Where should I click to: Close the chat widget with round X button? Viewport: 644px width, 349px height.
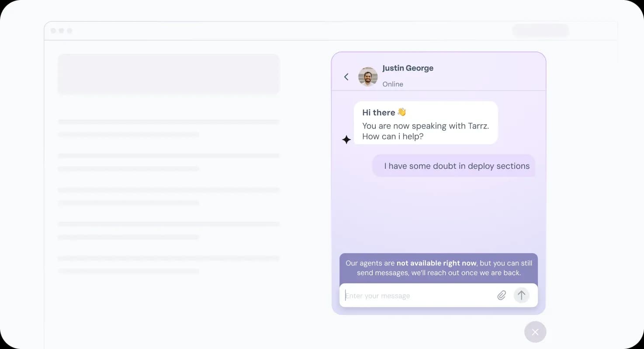[x=535, y=332]
